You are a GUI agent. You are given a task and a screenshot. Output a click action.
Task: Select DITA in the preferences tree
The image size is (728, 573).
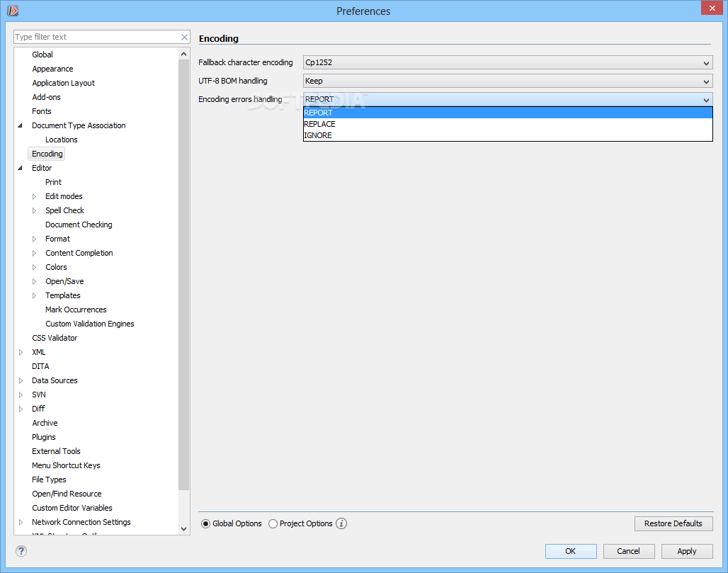[40, 366]
